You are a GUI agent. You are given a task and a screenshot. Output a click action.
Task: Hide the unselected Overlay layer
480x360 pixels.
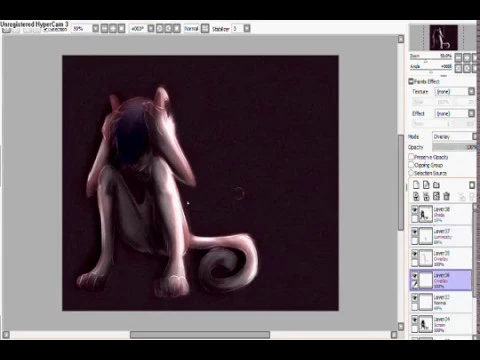pos(415,254)
